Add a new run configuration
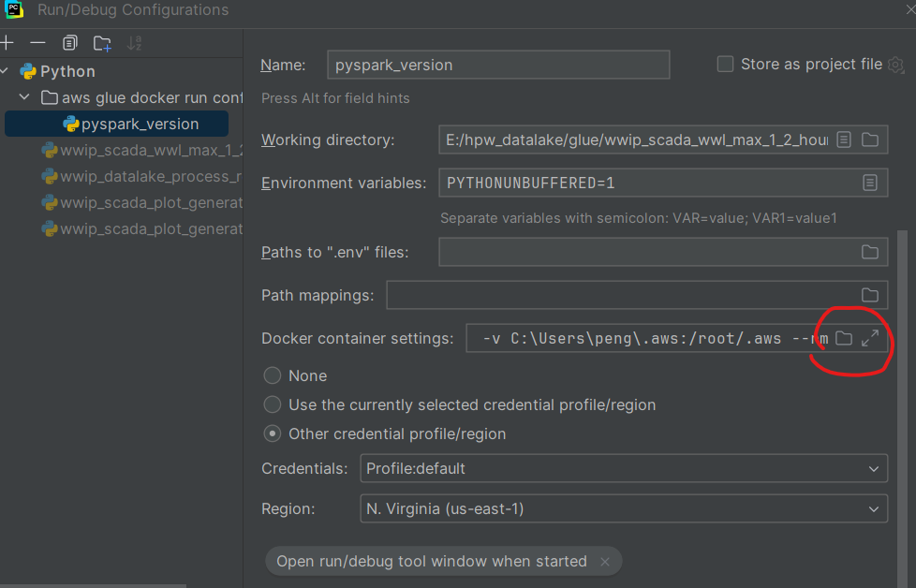Screen dimensions: 916x588 7,42
